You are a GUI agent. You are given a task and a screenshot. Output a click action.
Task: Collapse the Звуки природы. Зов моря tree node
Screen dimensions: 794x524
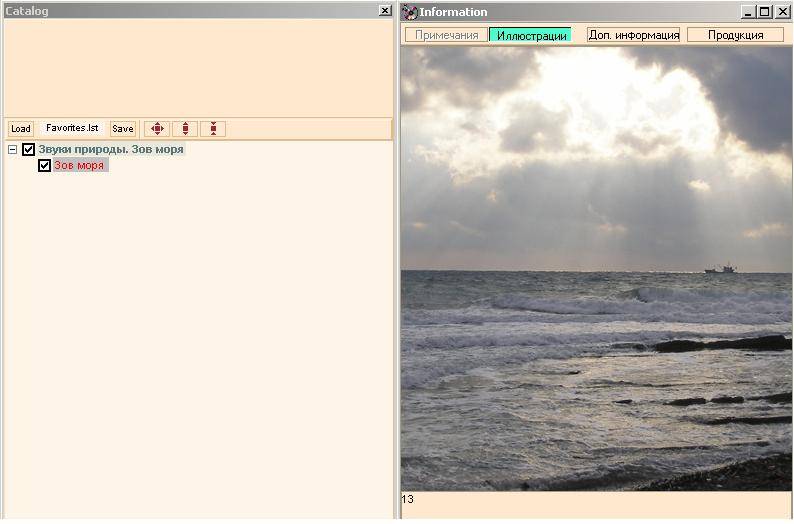12,149
